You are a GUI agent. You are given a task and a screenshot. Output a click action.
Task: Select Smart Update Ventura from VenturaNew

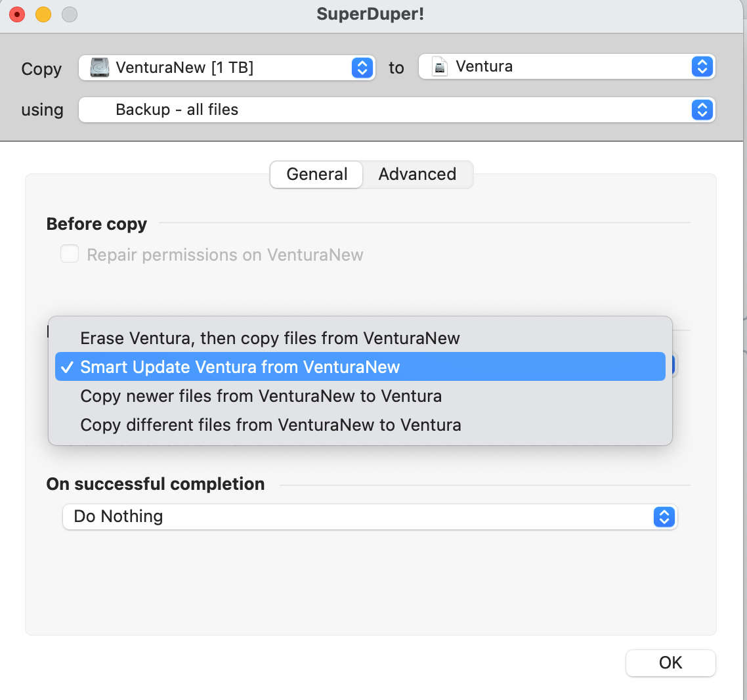tap(240, 367)
